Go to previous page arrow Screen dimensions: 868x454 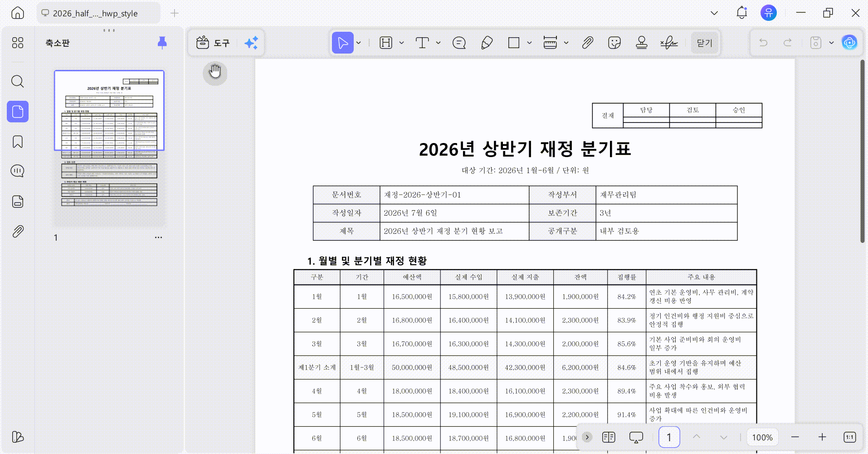tap(697, 437)
